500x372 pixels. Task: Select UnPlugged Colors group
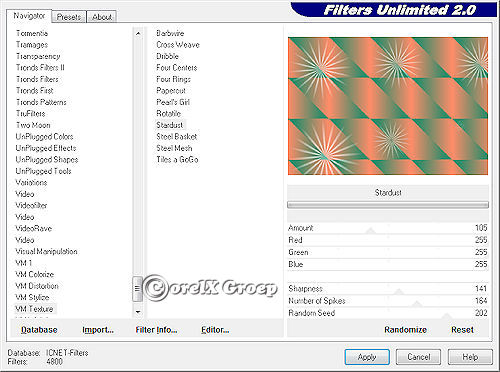pyautogui.click(x=44, y=137)
